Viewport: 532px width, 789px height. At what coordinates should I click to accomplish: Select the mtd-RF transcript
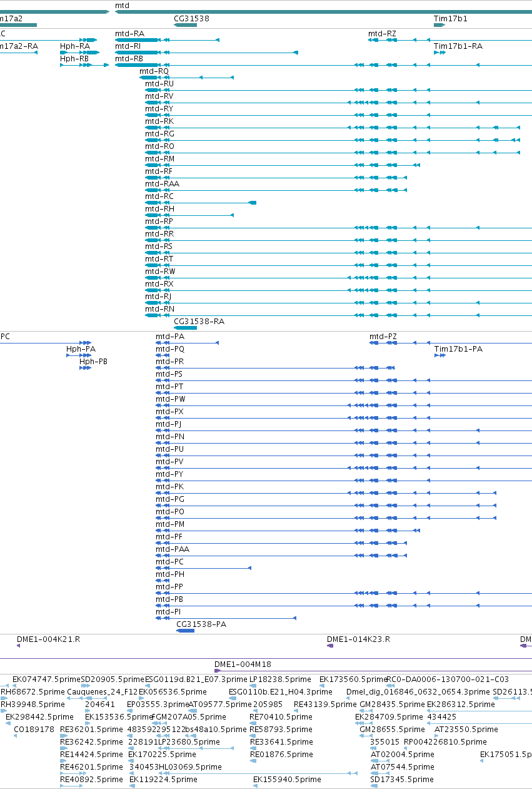[159, 171]
